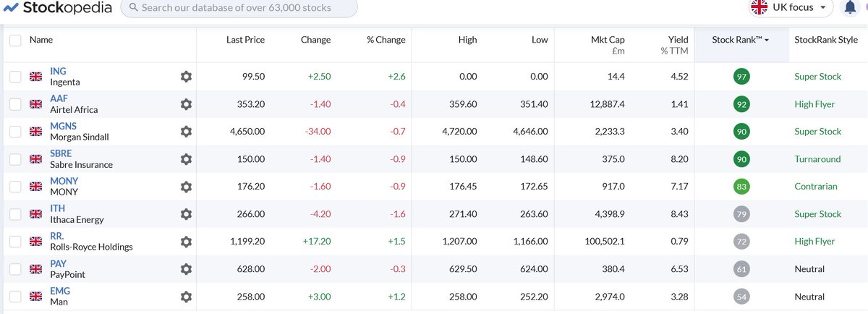Open the RR. ticker link
The height and width of the screenshot is (314, 868).
pos(57,236)
